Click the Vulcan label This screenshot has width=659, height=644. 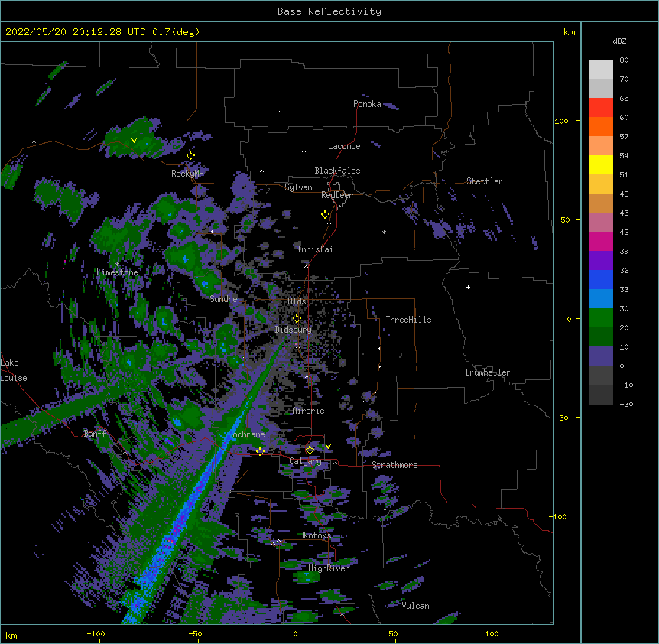point(415,606)
